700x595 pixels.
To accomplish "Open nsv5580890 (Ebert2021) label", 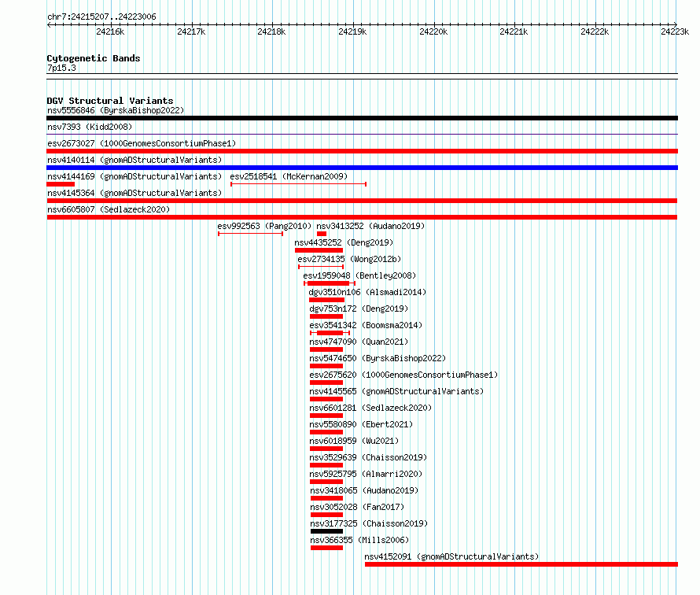I will 361,424.
